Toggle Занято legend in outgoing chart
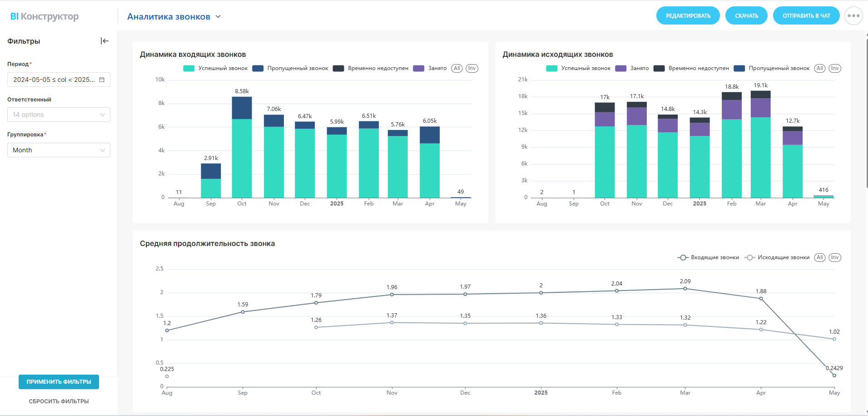The width and height of the screenshot is (868, 416). [632, 68]
